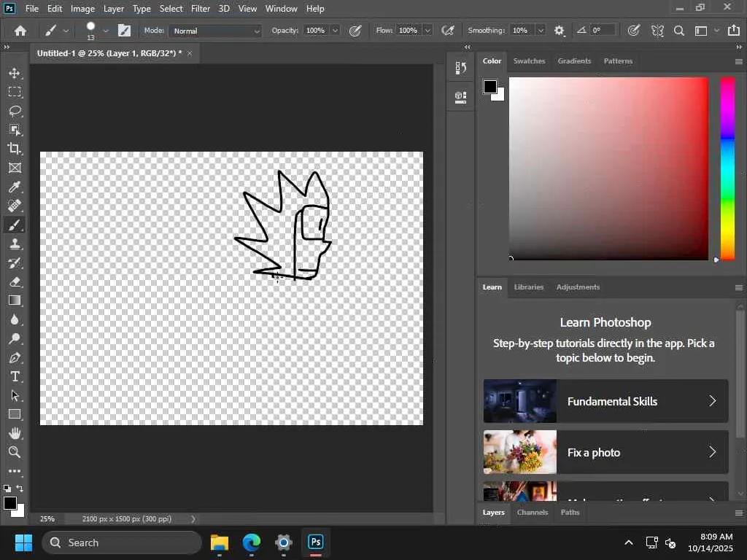Toggle the brush settings panel button
The image size is (747, 560).
(125, 31)
